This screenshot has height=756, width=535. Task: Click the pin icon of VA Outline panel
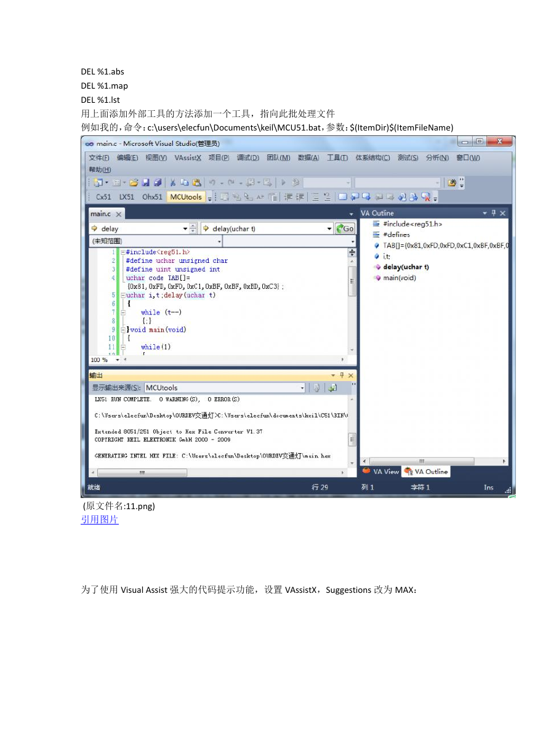click(x=494, y=213)
